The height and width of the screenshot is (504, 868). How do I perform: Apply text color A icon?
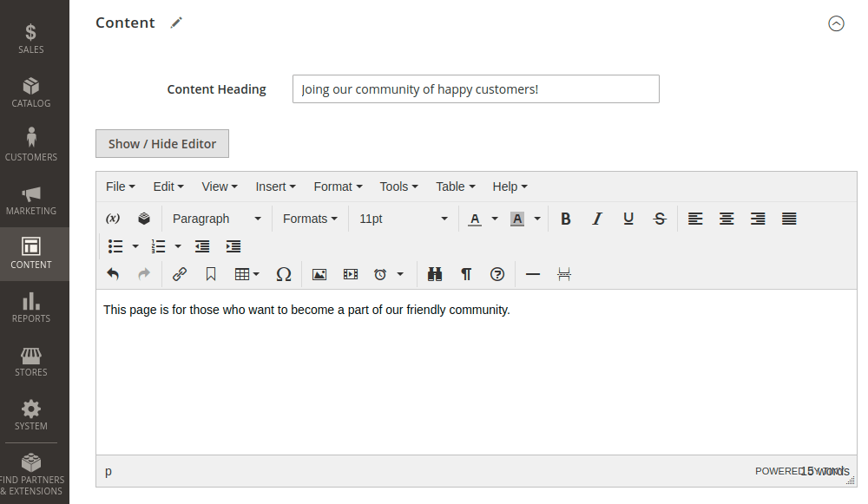point(475,219)
